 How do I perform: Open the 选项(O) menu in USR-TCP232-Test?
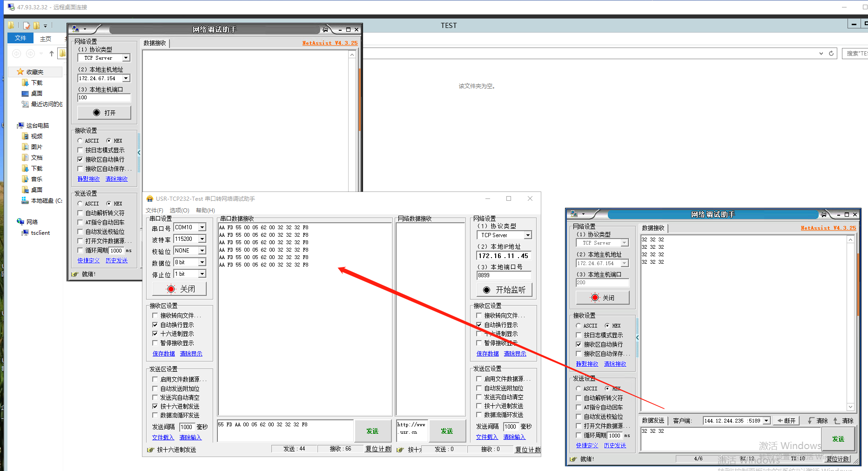pyautogui.click(x=179, y=210)
